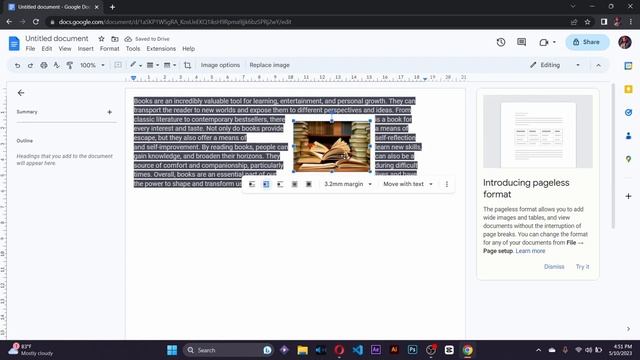Open the comment history icon
The width and height of the screenshot is (640, 360).
click(521, 42)
